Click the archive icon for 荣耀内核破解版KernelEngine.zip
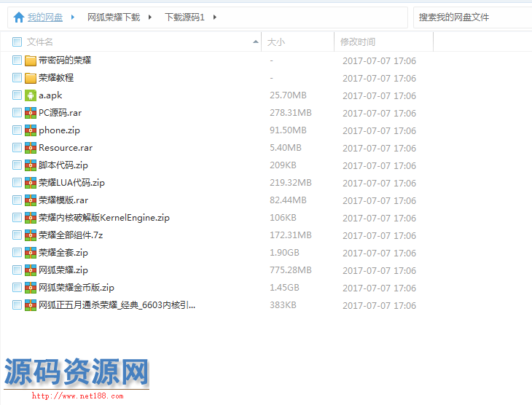 point(31,218)
